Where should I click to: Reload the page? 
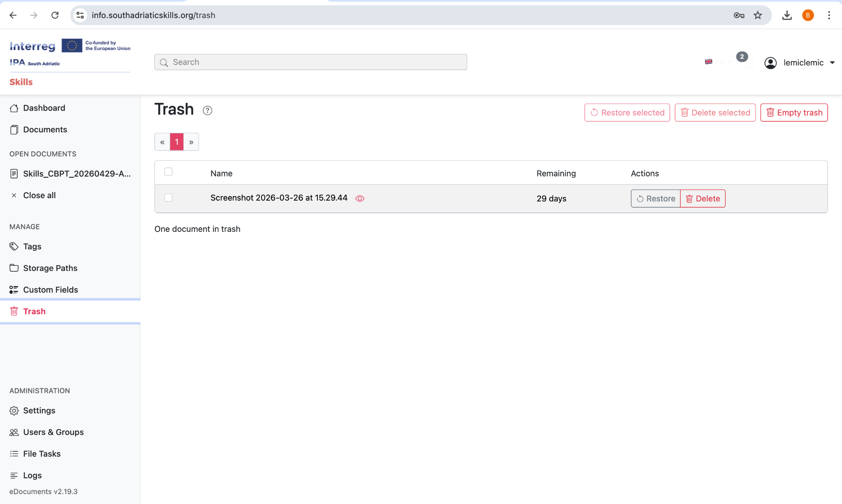55,15
